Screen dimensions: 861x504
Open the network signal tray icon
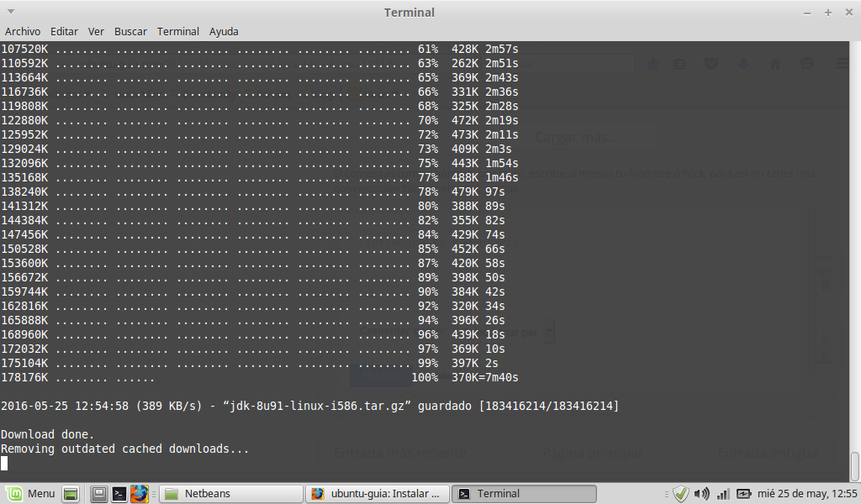pos(722,493)
